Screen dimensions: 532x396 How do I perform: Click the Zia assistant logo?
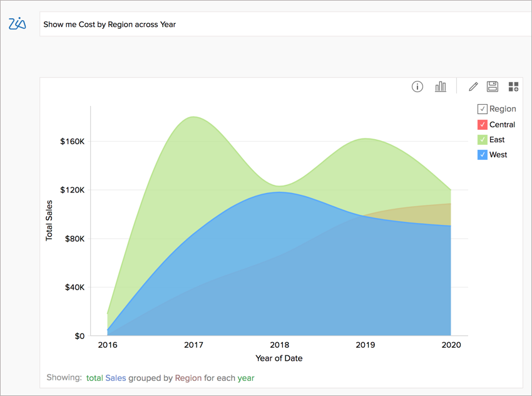pos(17,23)
